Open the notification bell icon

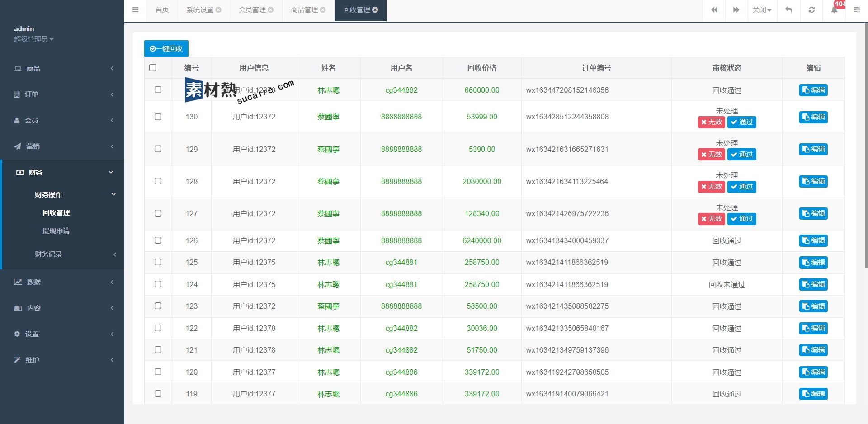(x=834, y=10)
